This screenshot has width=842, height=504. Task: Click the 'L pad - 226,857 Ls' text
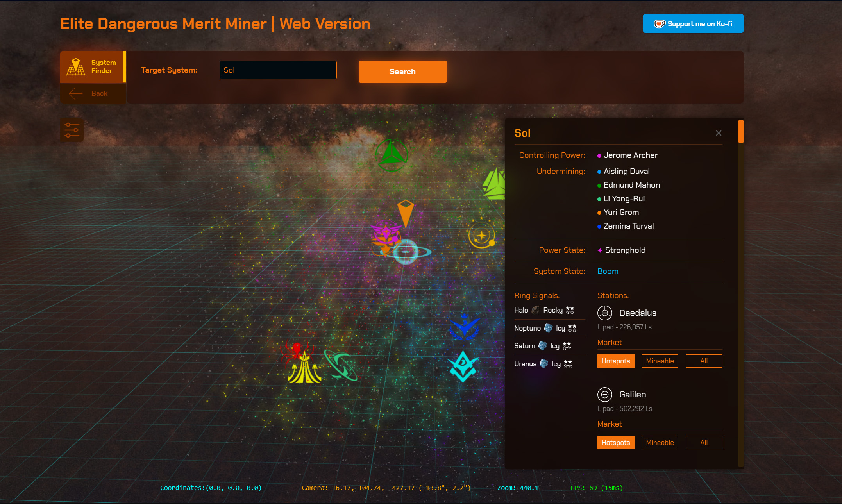tap(624, 327)
